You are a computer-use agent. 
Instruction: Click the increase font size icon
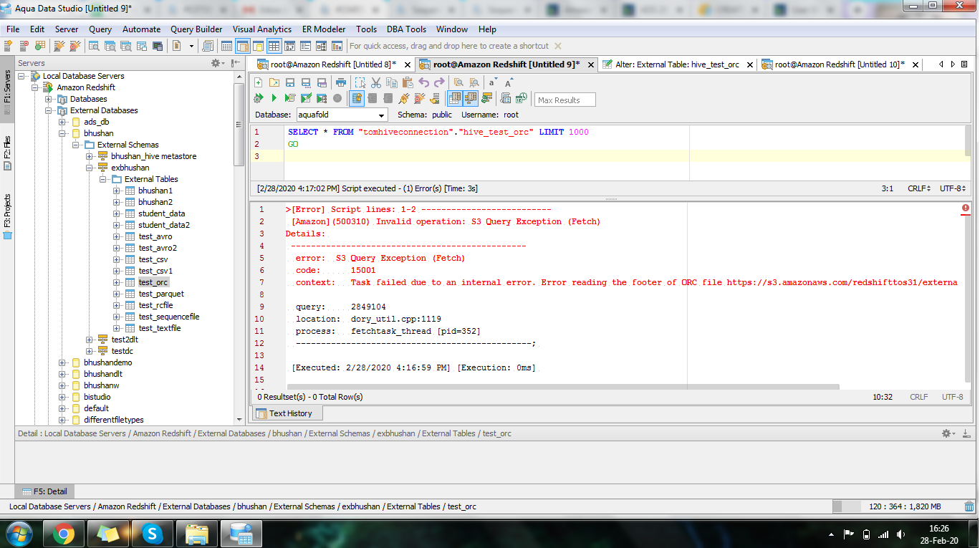(508, 82)
